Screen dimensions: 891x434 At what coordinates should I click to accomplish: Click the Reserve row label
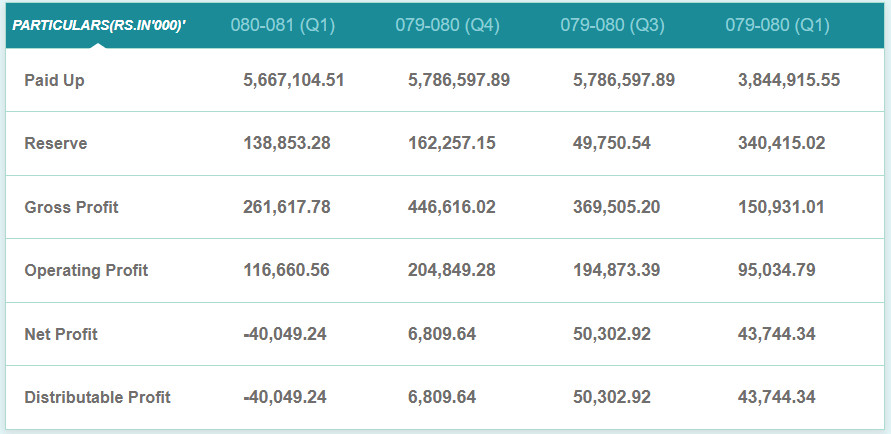click(55, 143)
